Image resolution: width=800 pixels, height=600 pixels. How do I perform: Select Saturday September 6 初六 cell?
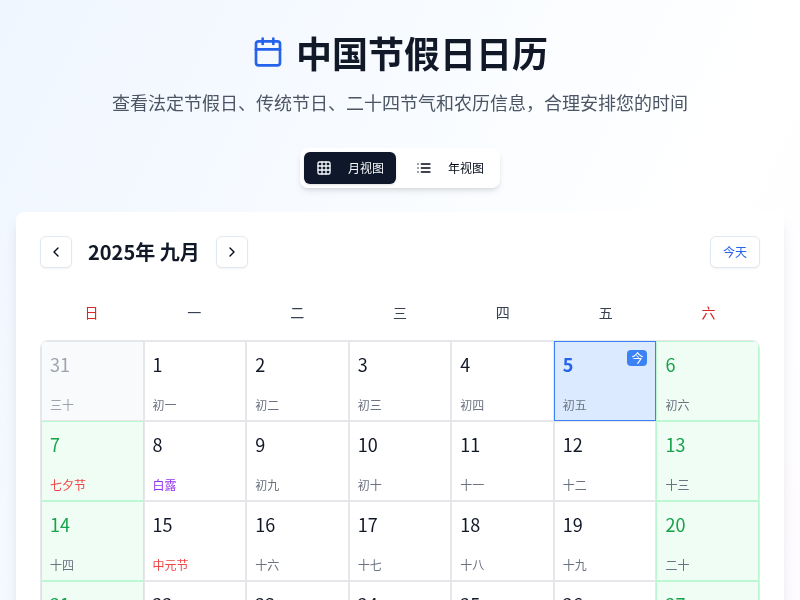click(708, 381)
